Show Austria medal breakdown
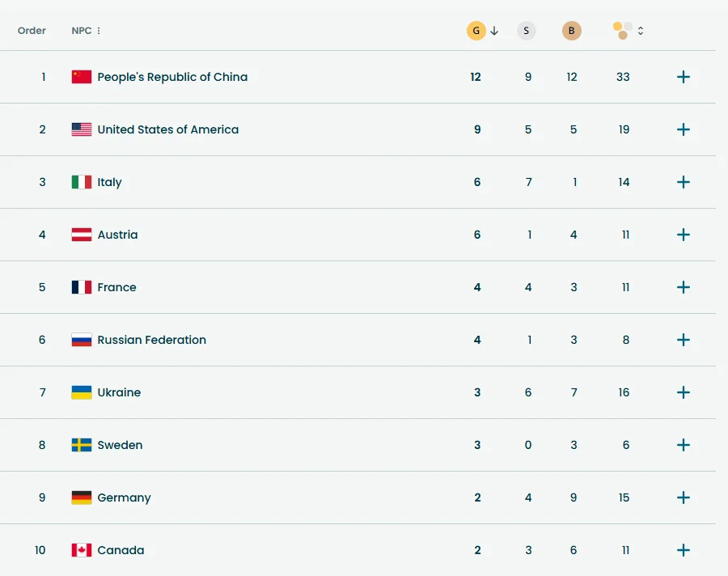The height and width of the screenshot is (576, 728). point(684,235)
